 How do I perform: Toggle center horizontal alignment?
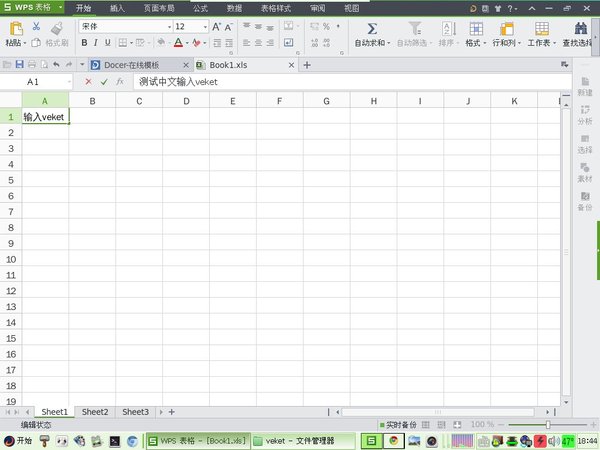pos(258,42)
